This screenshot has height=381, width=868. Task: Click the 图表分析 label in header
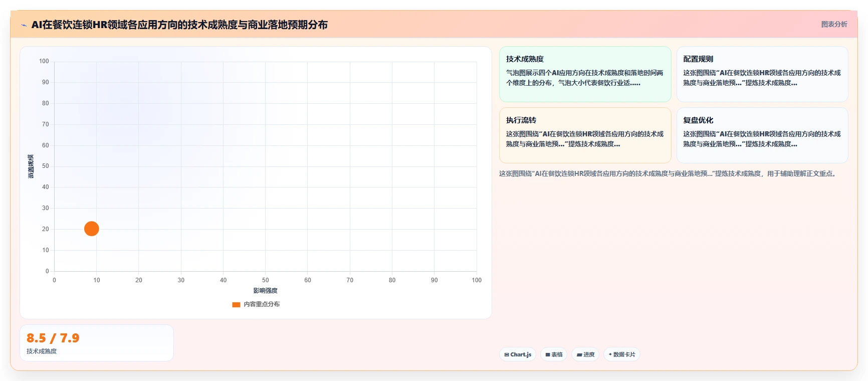[x=834, y=24]
